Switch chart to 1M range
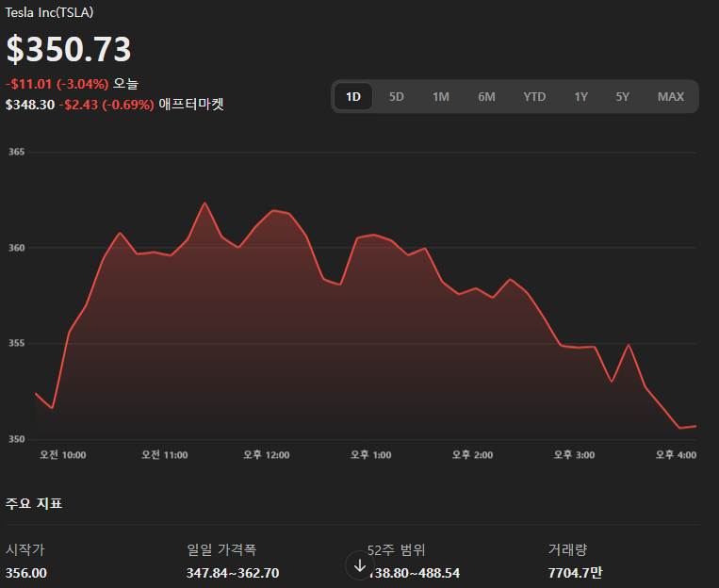The width and height of the screenshot is (719, 588). click(441, 97)
